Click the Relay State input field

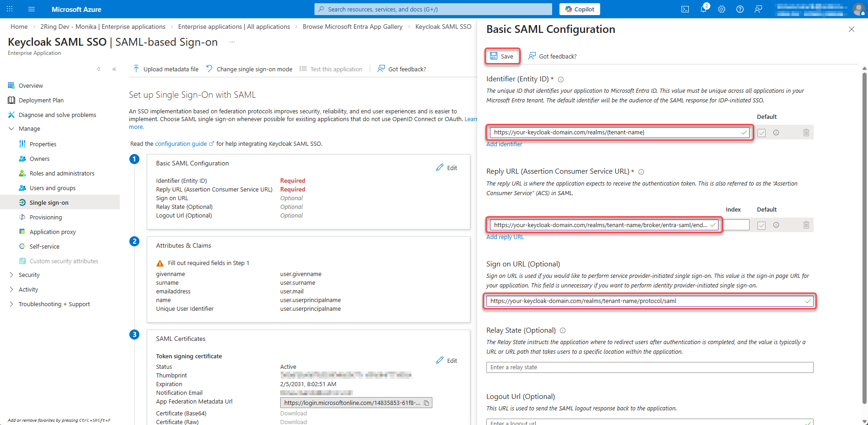[649, 367]
